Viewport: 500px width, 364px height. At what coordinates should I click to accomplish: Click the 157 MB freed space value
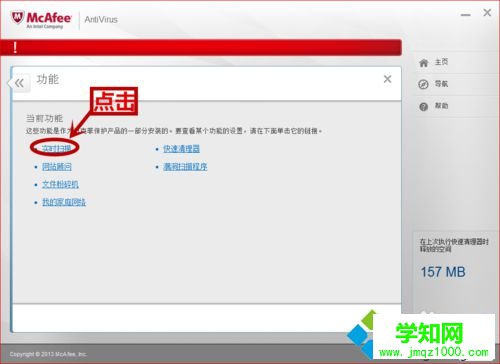[x=443, y=272]
